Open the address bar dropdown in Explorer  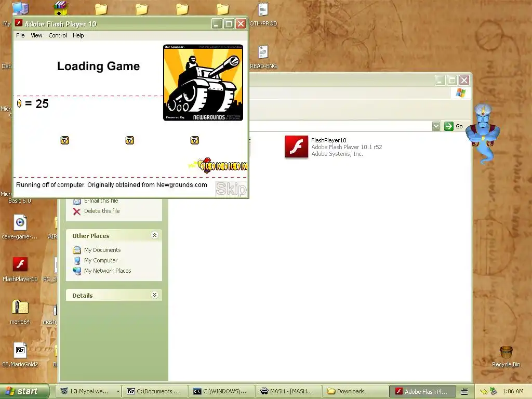[436, 126]
